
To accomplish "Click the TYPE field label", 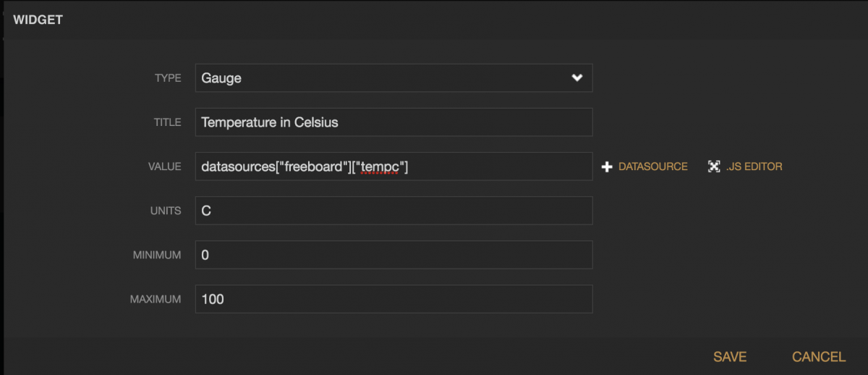I will coord(168,78).
